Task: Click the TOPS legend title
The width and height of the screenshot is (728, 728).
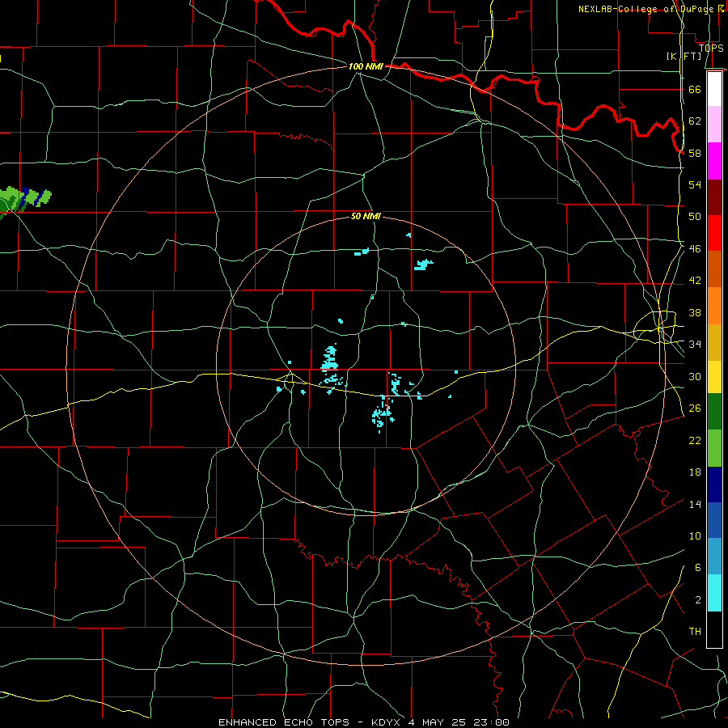Action: (x=711, y=48)
